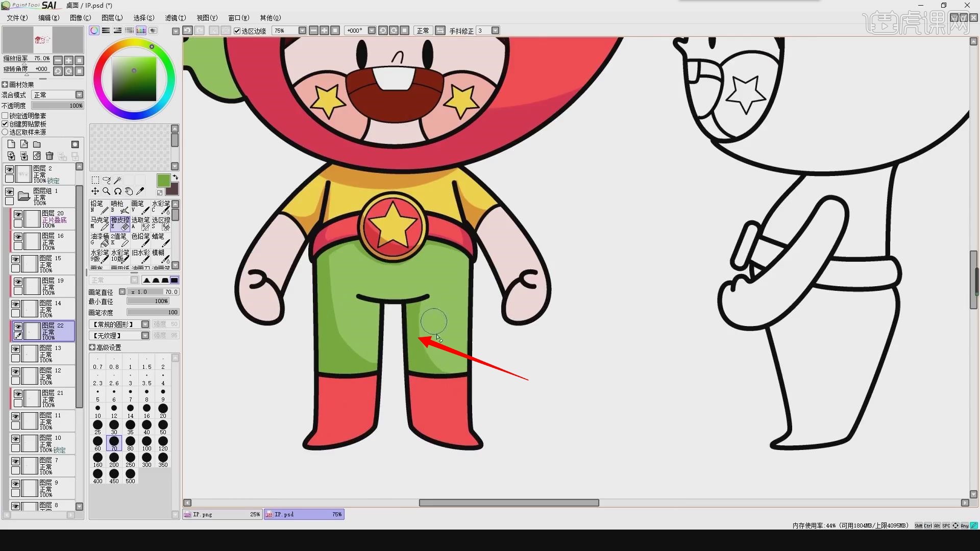
Task: Select the 选区取样来源 radio button
Action: pyautogui.click(x=5, y=132)
